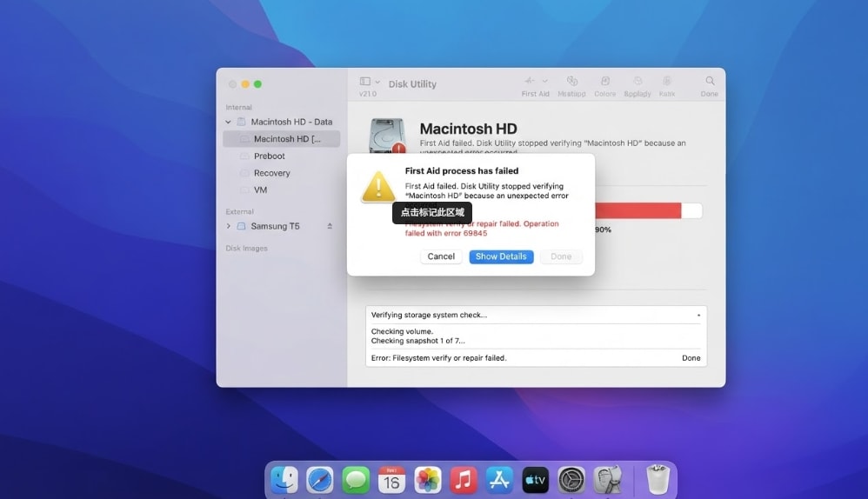
Task: Select Macintosh HD - Data in sidebar
Action: click(x=291, y=122)
